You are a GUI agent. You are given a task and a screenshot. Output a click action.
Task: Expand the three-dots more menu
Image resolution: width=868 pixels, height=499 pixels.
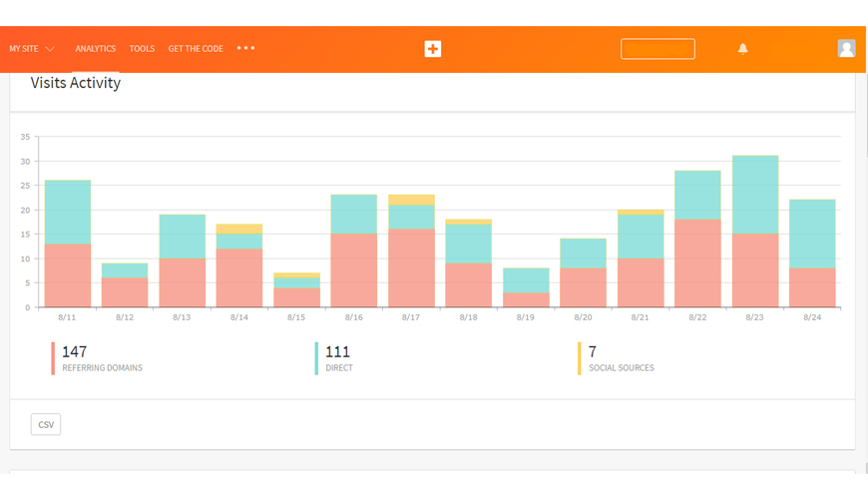click(246, 48)
